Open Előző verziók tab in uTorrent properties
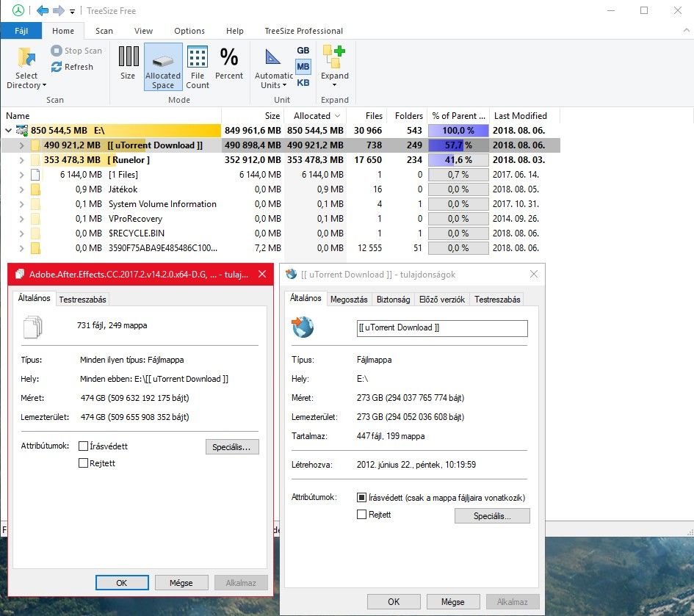 tap(441, 300)
